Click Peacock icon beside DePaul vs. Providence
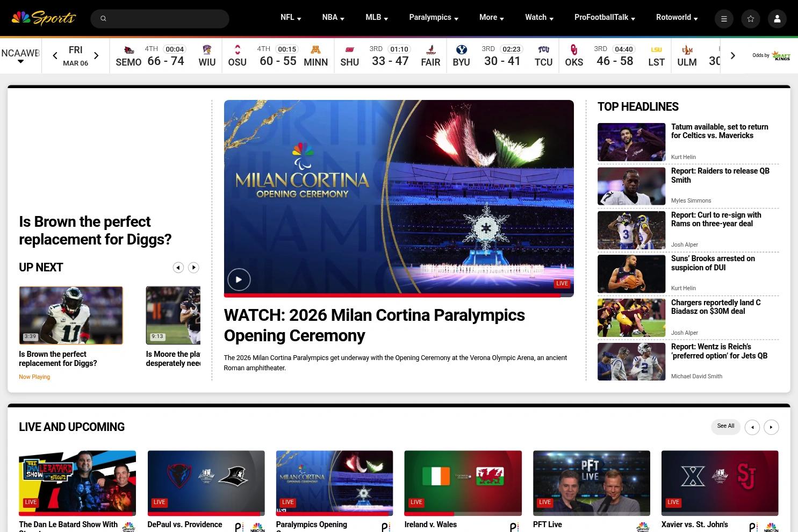This screenshot has height=532, width=798. pos(239,528)
